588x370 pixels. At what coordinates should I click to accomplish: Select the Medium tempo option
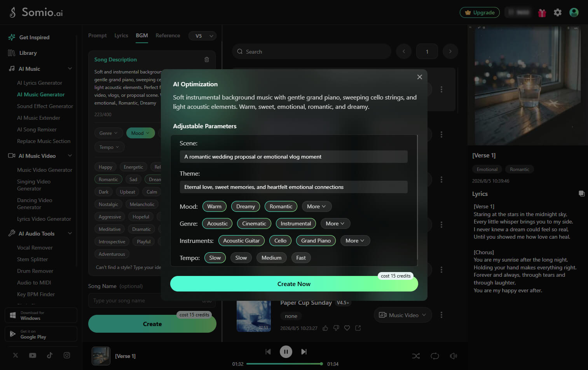[x=271, y=258]
